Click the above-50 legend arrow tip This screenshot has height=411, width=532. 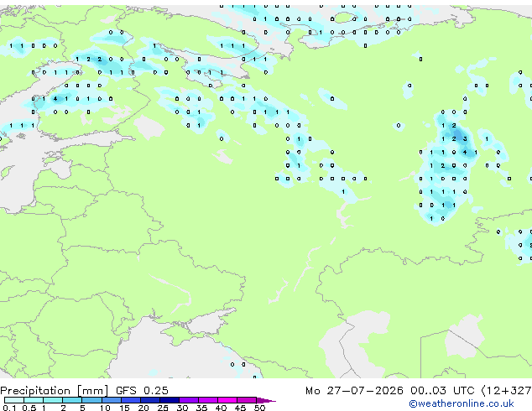pyautogui.click(x=266, y=400)
